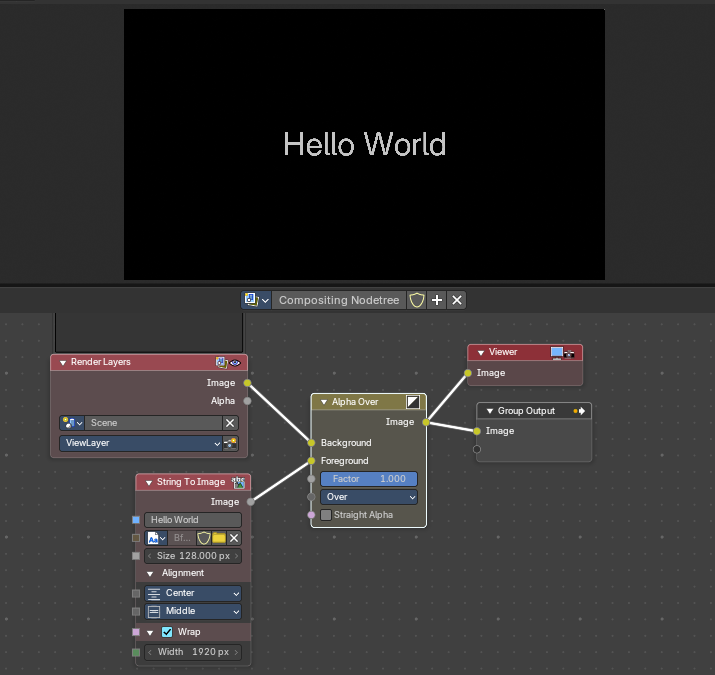715x675 pixels.
Task: Open the ViewLayer dropdown
Action: coord(141,443)
